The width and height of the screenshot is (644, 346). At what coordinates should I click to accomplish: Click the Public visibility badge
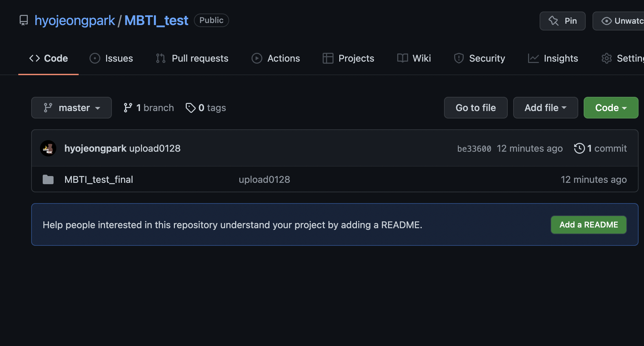pos(211,20)
